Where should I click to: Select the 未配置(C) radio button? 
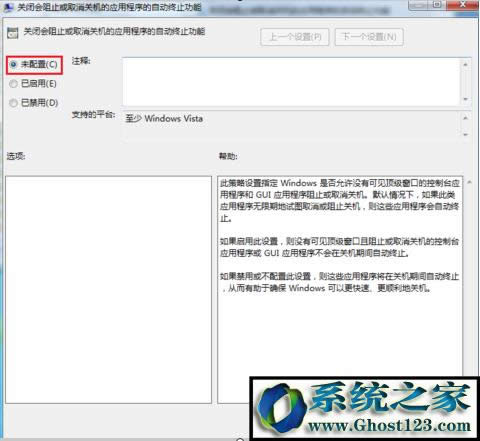(x=13, y=64)
